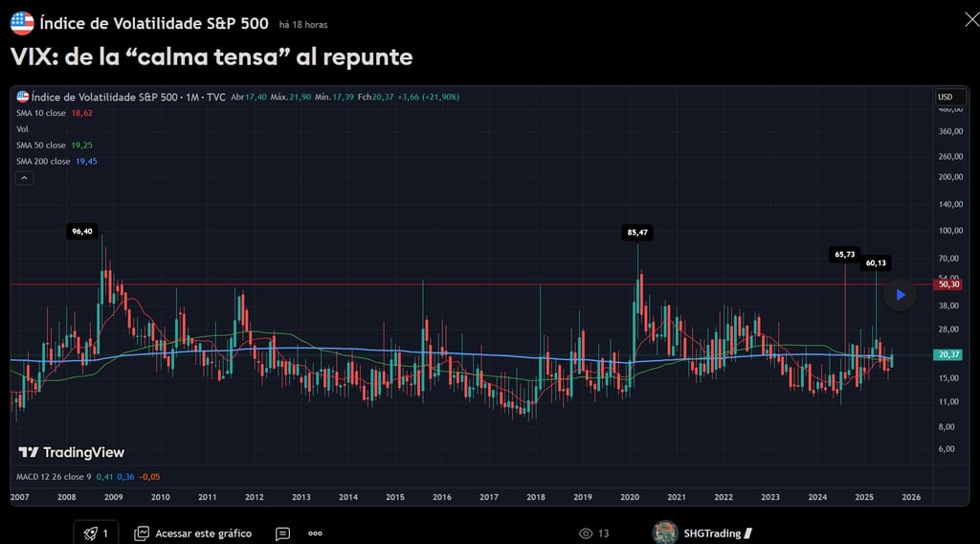Boost the idea with rocket button
Screen dimensions: 980x544
[x=97, y=533]
